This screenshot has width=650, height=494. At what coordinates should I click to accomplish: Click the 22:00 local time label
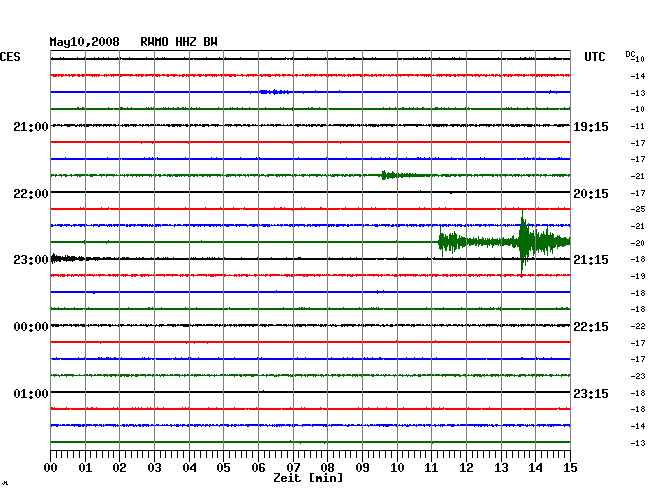[x=31, y=194]
